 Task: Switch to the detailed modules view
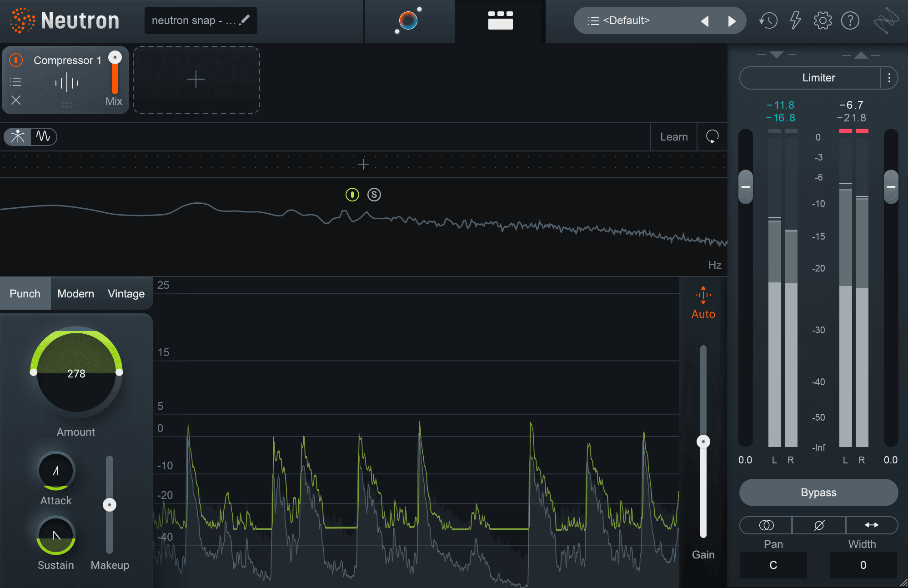(500, 21)
